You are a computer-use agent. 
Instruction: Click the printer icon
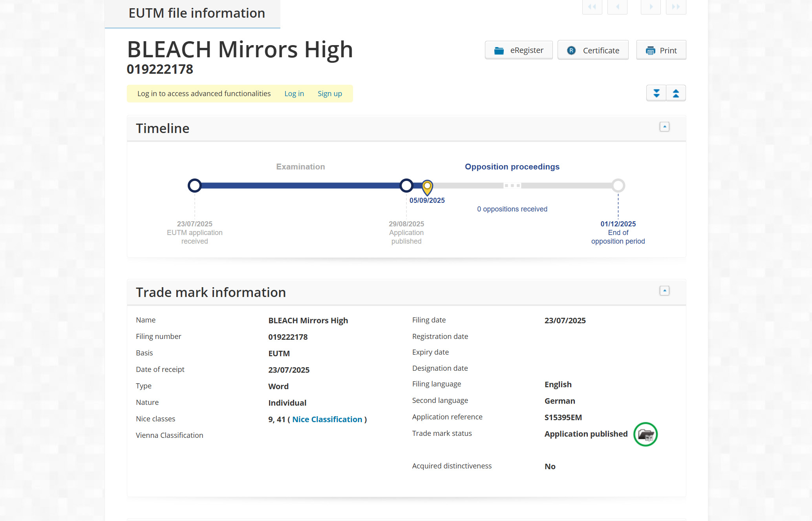[x=651, y=51]
